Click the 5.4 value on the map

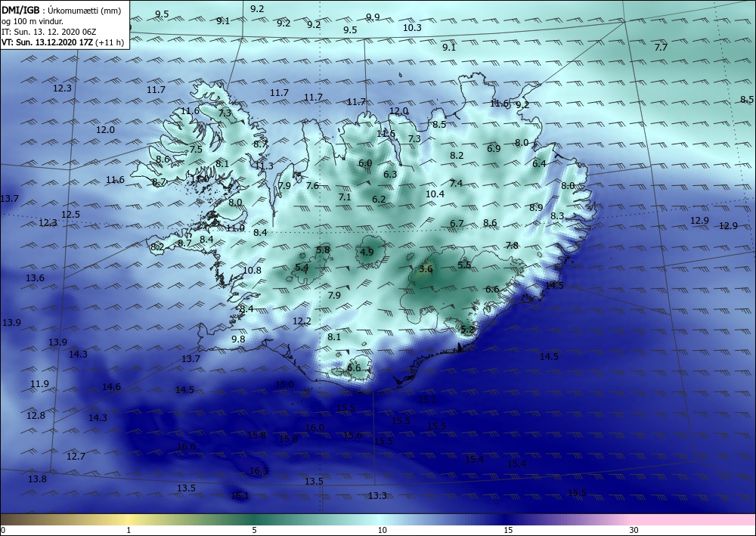302,267
